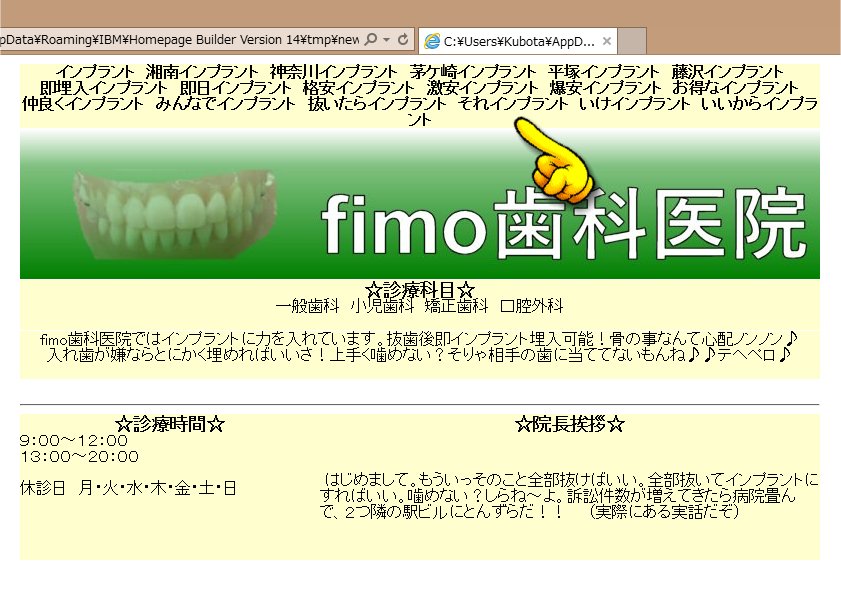
Task: Click the お得なインプラント keyword text
Action: [x=735, y=88]
